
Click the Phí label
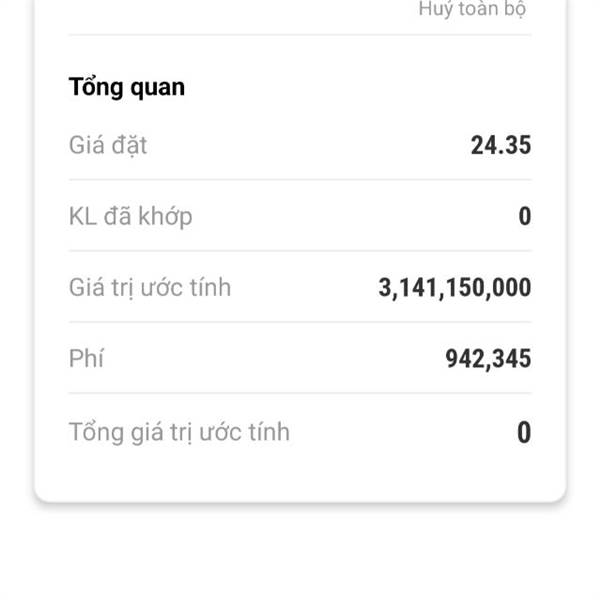(86, 359)
